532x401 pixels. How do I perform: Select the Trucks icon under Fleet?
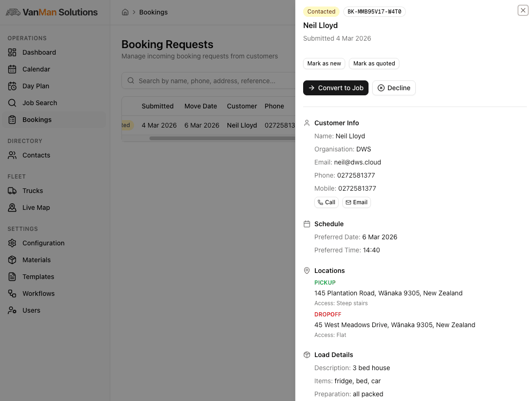click(13, 191)
